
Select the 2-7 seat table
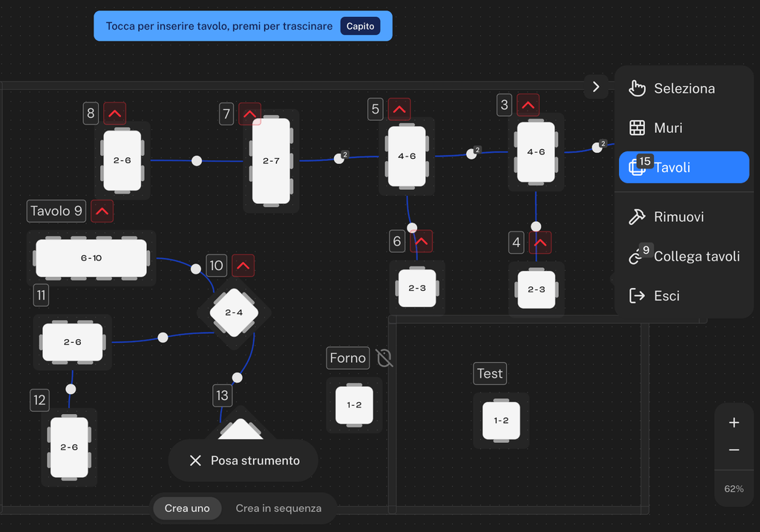click(x=271, y=161)
